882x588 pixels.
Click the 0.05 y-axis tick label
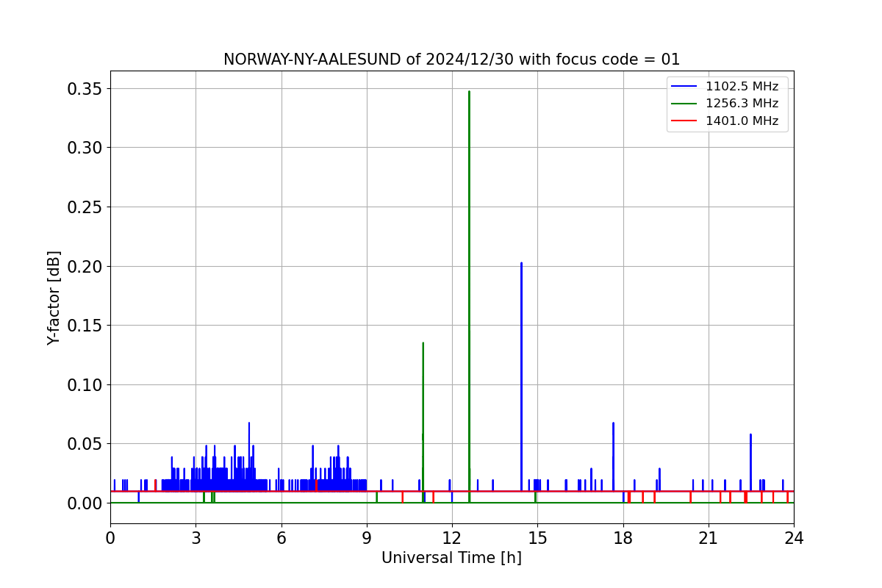point(85,444)
